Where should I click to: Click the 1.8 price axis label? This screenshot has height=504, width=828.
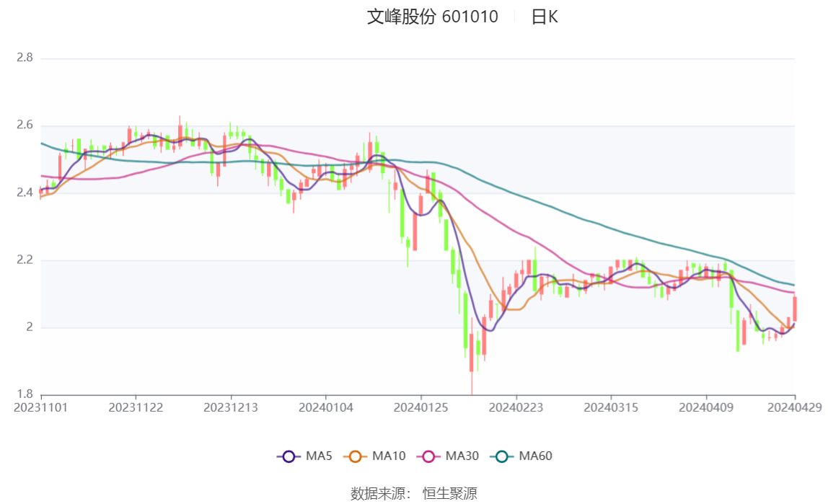[x=25, y=394]
